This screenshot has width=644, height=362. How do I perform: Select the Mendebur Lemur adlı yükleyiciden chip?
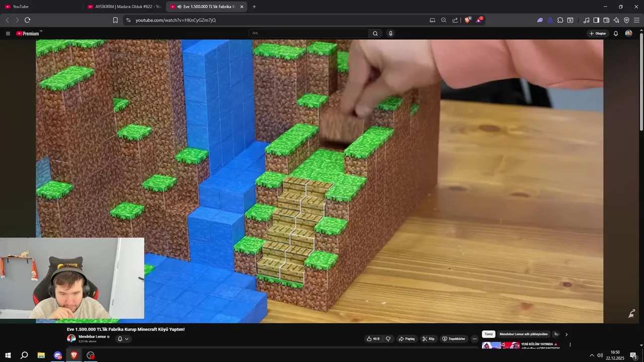(x=523, y=334)
